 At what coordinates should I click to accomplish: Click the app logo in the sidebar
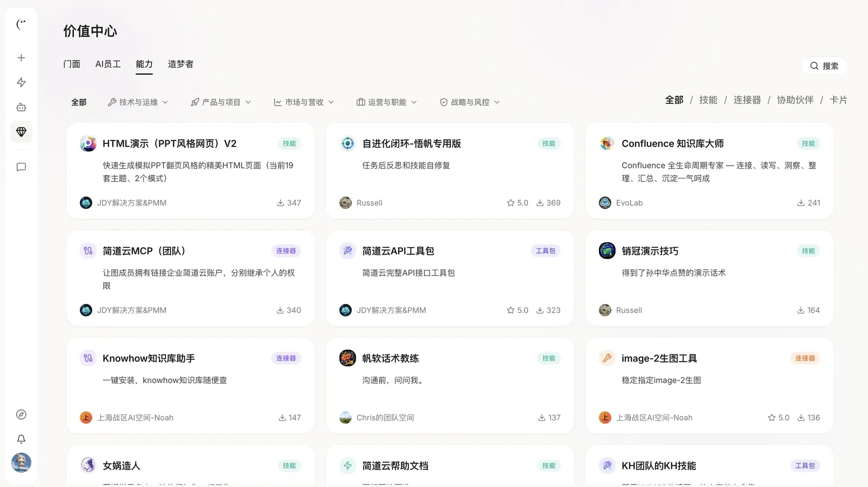point(21,24)
